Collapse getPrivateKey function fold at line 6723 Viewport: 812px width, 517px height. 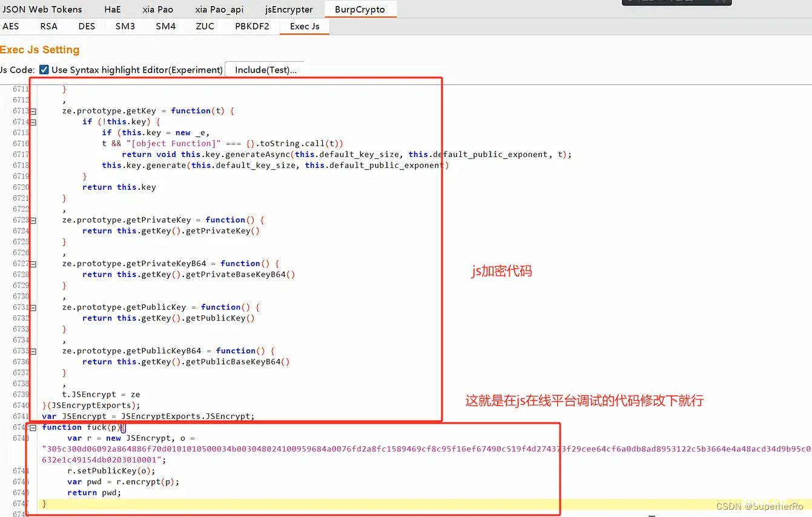[33, 221]
